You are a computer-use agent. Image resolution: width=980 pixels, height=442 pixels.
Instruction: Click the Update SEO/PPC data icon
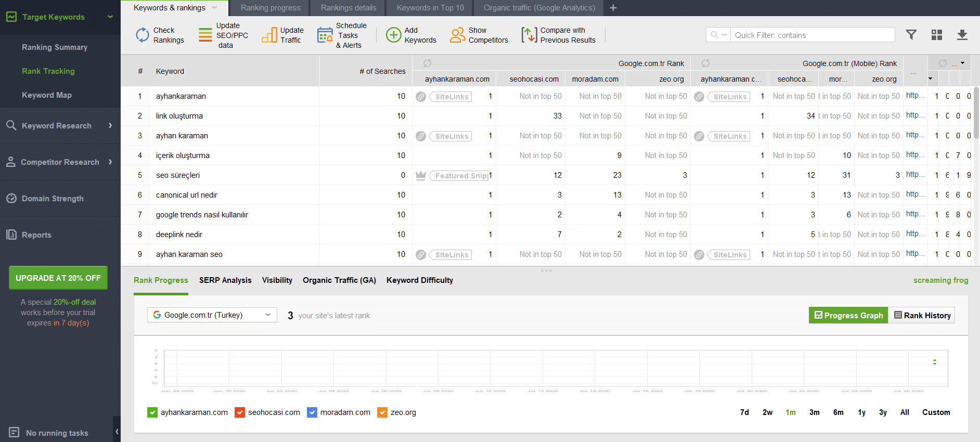tap(205, 35)
